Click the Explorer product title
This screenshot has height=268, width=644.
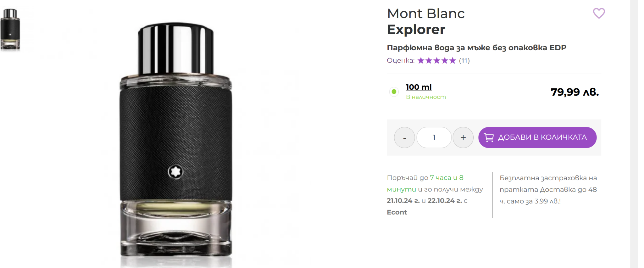tap(416, 30)
